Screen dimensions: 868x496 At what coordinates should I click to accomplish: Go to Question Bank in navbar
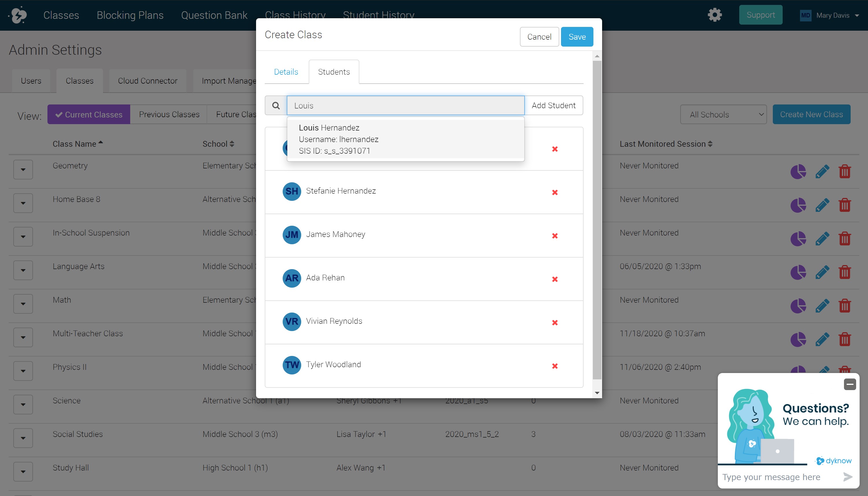click(x=214, y=15)
